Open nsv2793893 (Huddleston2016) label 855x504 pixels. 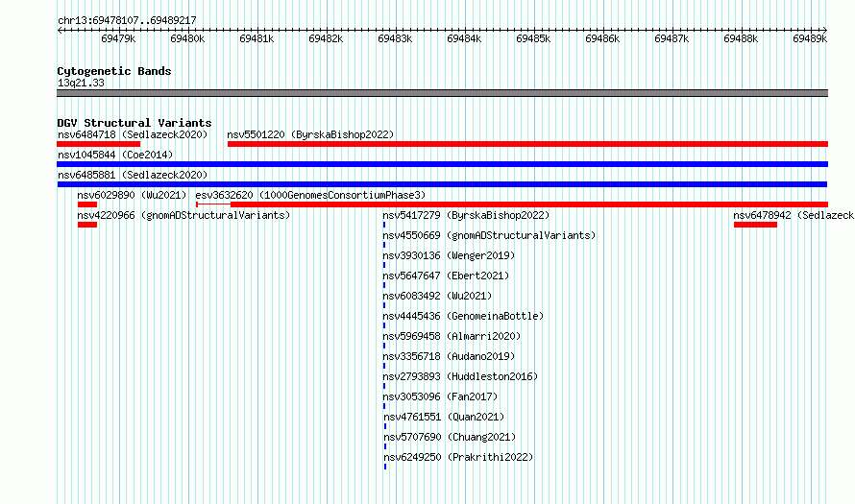tap(460, 376)
